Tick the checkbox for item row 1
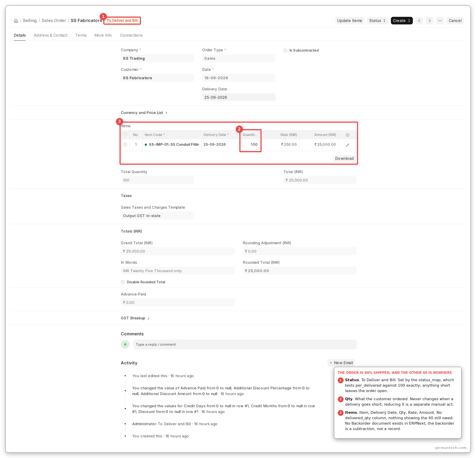 click(125, 145)
